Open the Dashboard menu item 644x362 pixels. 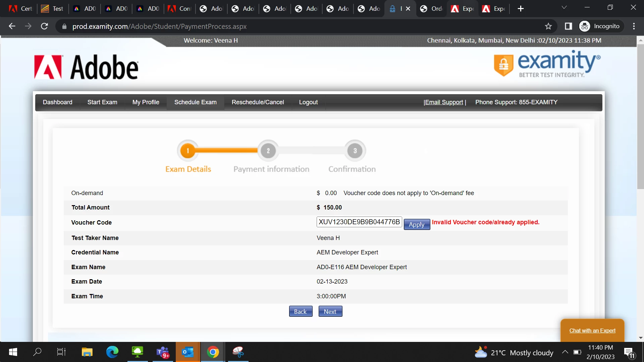point(57,102)
